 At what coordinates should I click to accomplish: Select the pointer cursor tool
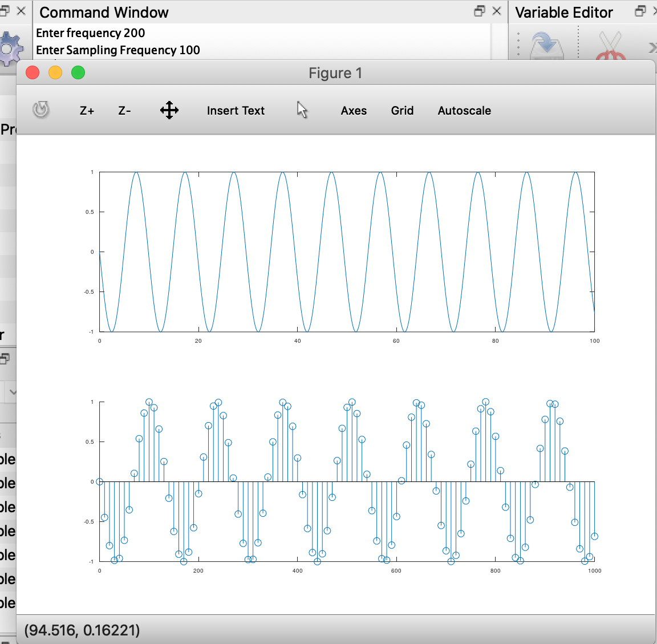pyautogui.click(x=302, y=110)
